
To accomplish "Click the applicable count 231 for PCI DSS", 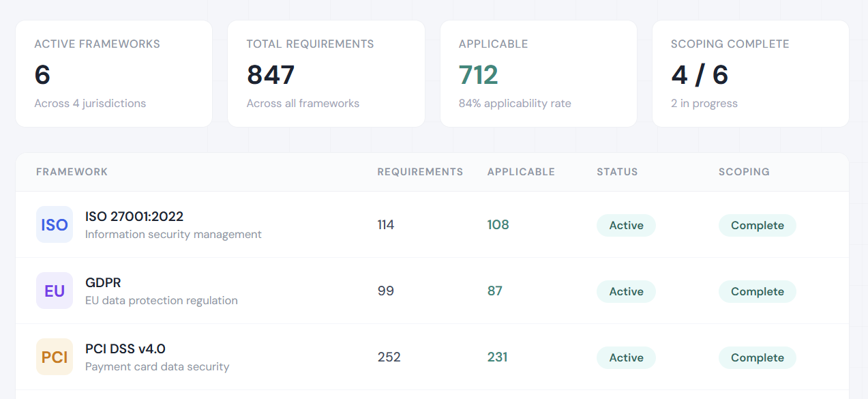I will [497, 357].
